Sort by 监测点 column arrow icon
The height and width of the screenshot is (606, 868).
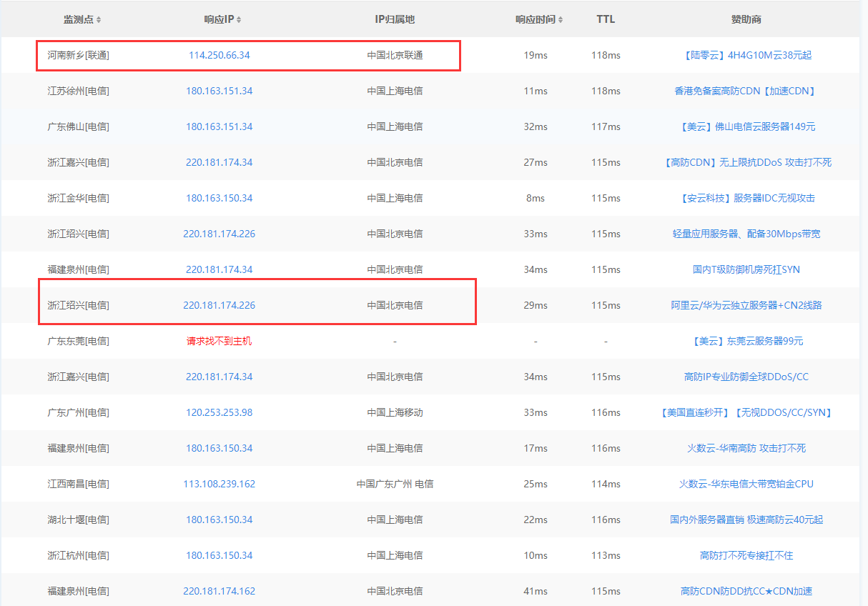tap(99, 19)
